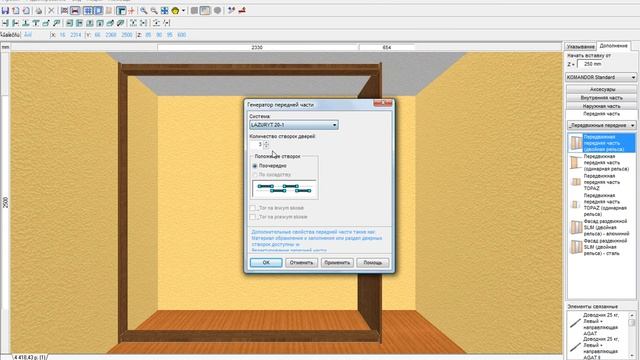Open the Система dropdown LAZURYT 20-1
This screenshot has width=640, height=360.
pos(294,125)
